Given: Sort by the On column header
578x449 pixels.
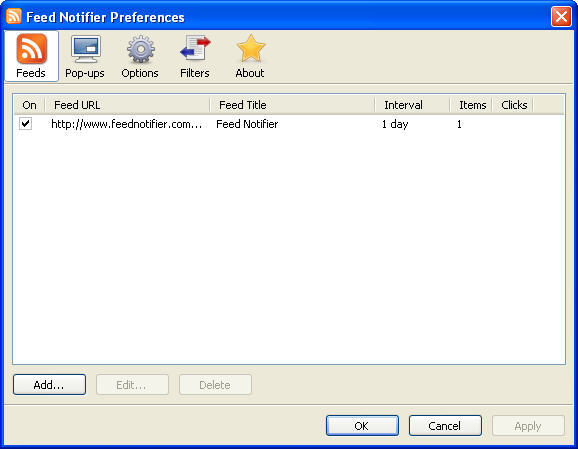Looking at the screenshot, I should point(29,105).
